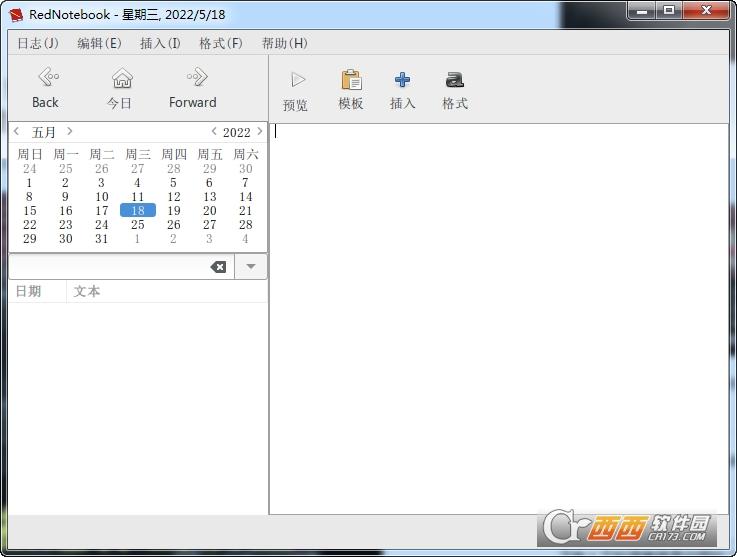This screenshot has width=737, height=557.
Task: Click the 周三 weekday header
Action: click(x=138, y=154)
